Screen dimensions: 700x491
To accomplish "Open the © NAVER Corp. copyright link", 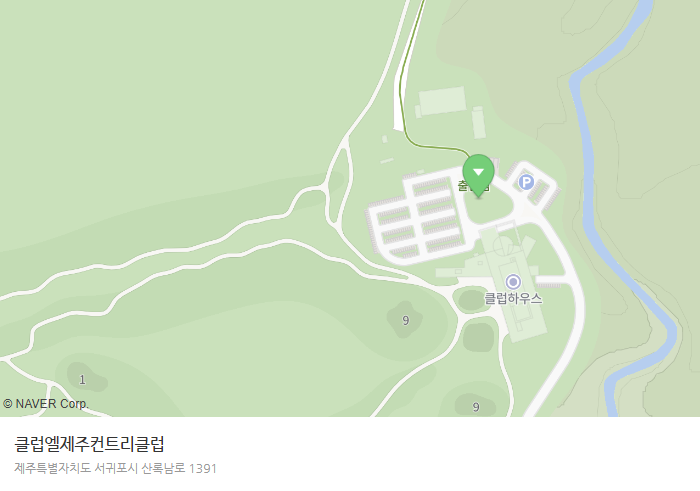I will click(x=46, y=404).
